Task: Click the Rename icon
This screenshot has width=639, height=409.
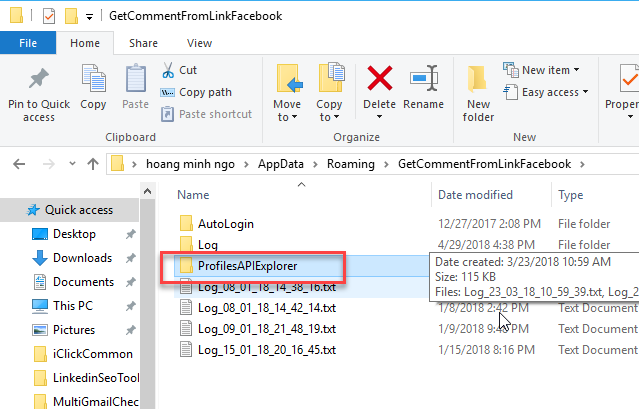Action: click(x=424, y=78)
